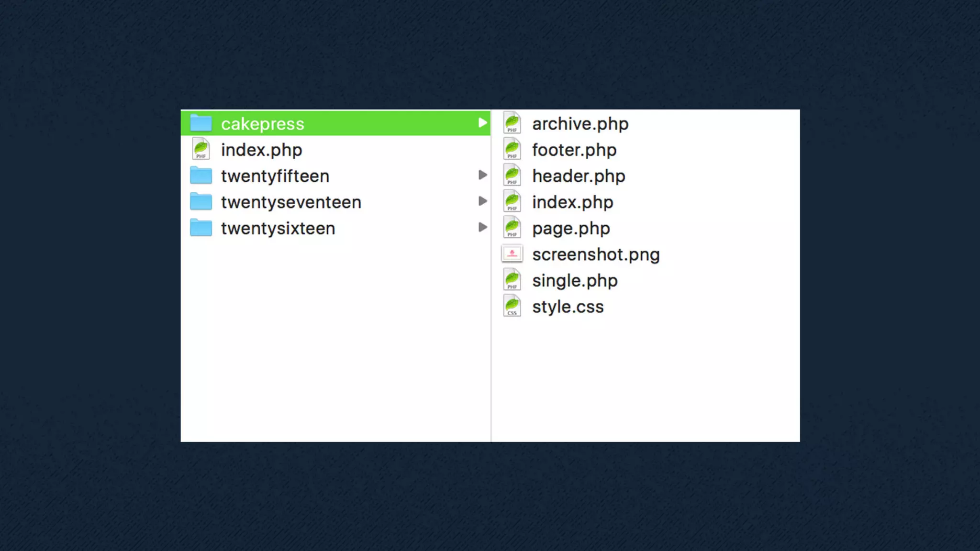This screenshot has width=980, height=551.
Task: Click the header.php file icon
Action: coord(512,176)
